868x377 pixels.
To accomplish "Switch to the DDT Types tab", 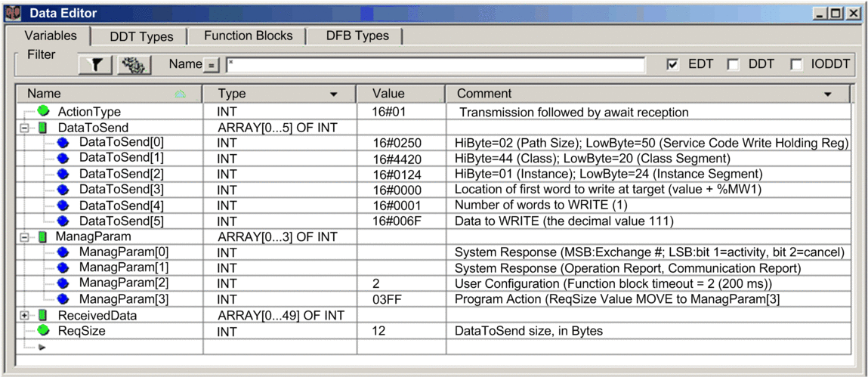I will [141, 36].
